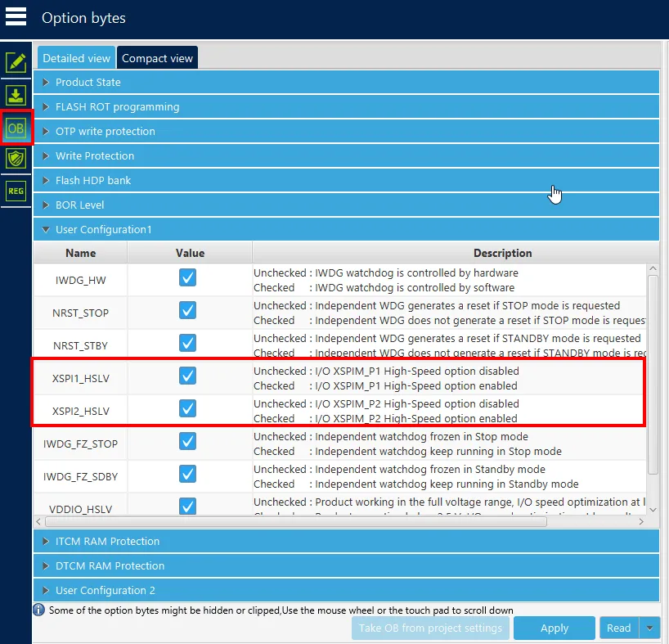
Task: Uncheck the IWDG_FZ_SDBY option
Action: point(188,474)
